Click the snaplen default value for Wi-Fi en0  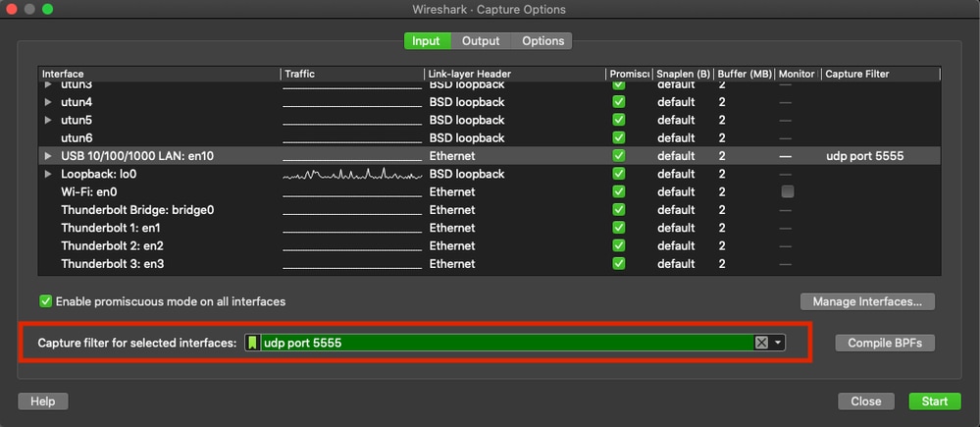click(676, 192)
